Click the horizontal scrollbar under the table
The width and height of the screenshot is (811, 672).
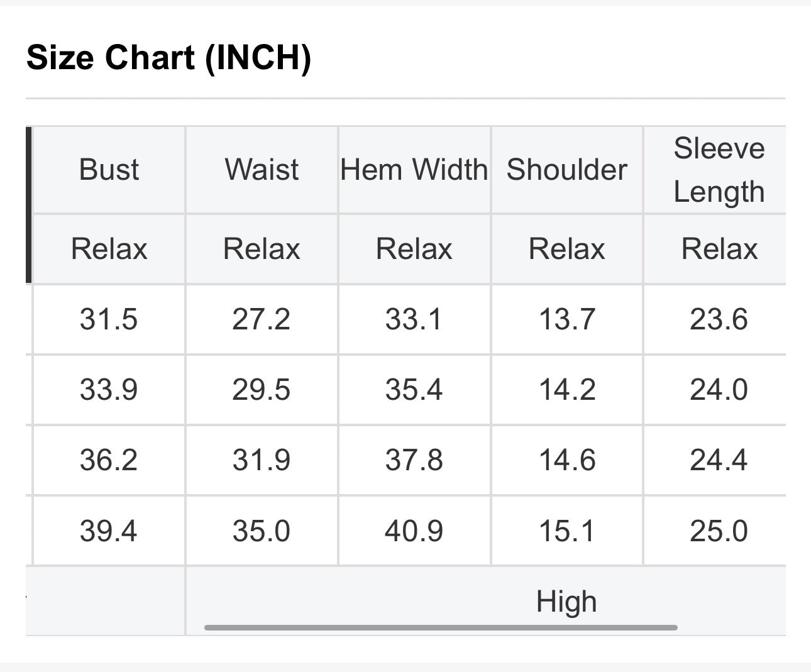click(x=441, y=627)
